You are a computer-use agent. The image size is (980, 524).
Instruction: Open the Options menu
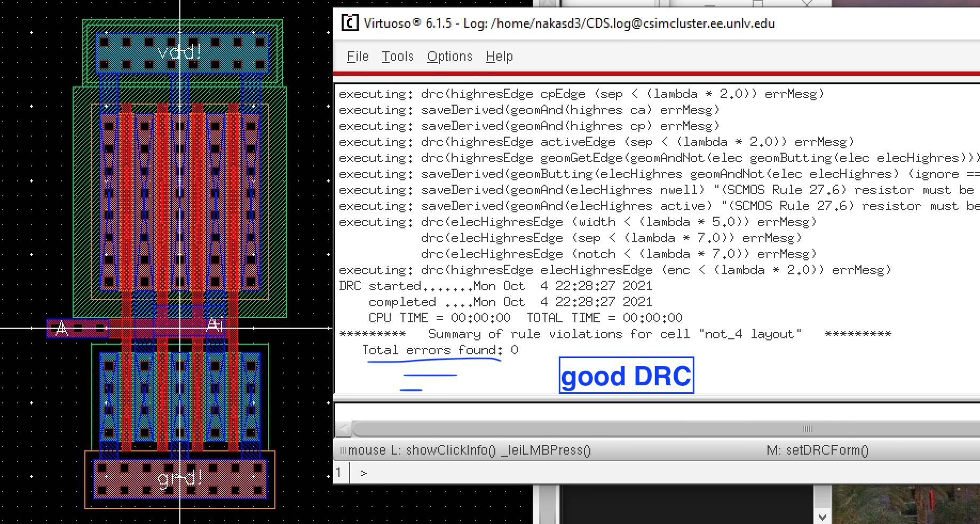point(449,56)
